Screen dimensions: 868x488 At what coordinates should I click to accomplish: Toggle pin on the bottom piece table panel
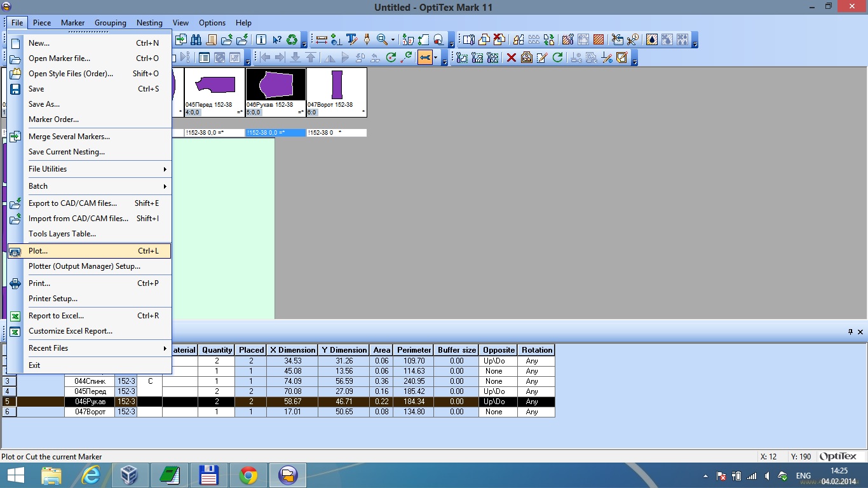(x=850, y=332)
